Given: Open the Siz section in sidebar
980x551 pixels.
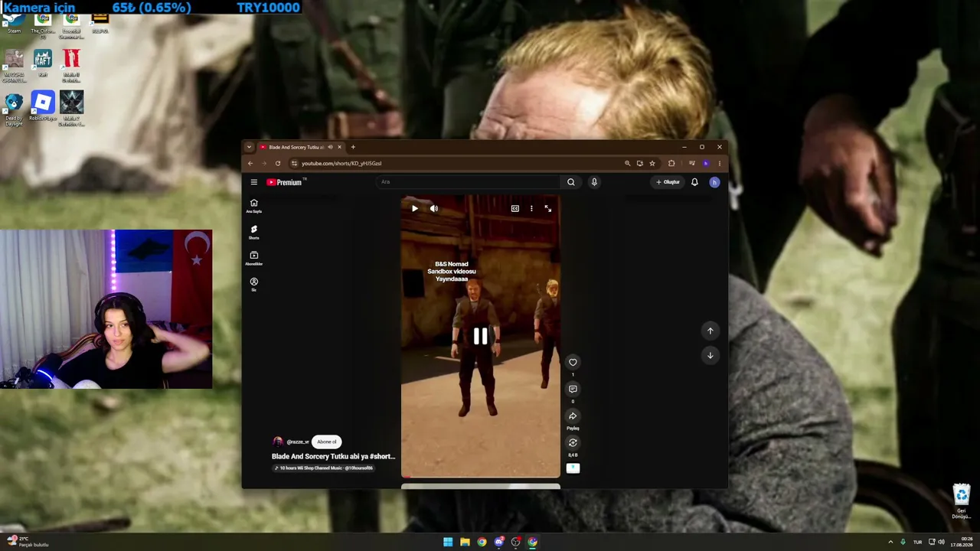Looking at the screenshot, I should [254, 284].
